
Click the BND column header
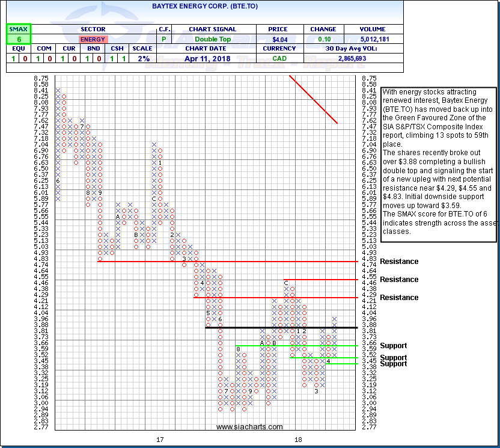92,49
